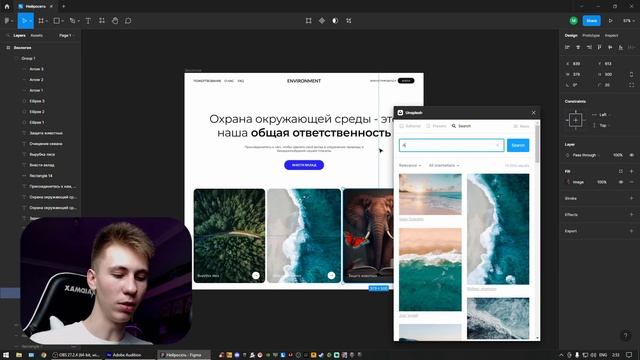Screen dimensions: 640x360
Task: Select the Comment tool
Action: pos(128,21)
